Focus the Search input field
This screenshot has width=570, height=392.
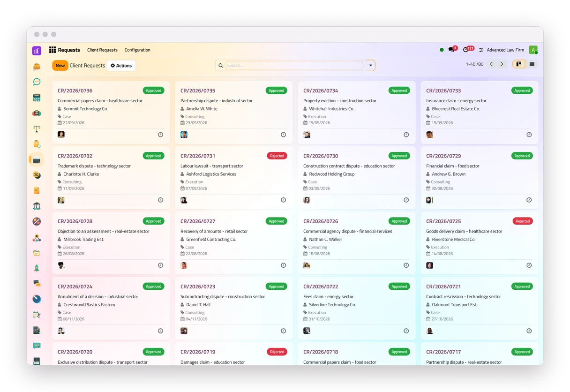tap(294, 66)
